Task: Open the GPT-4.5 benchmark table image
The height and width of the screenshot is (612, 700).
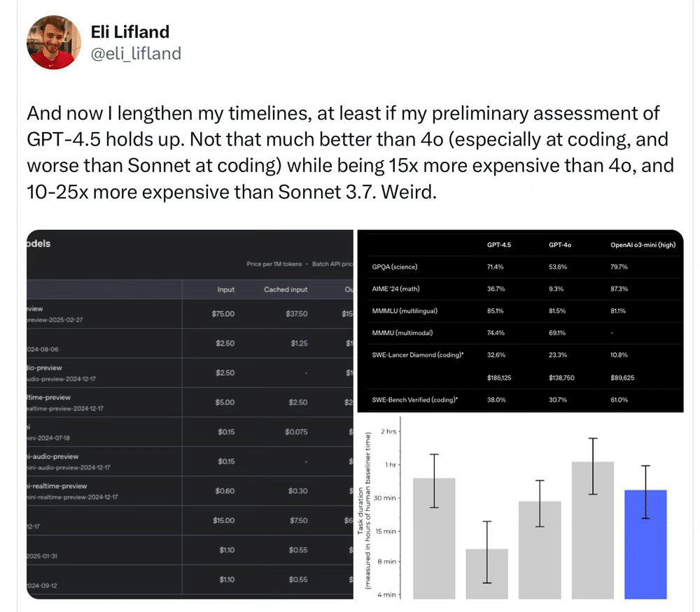Action: (521, 321)
